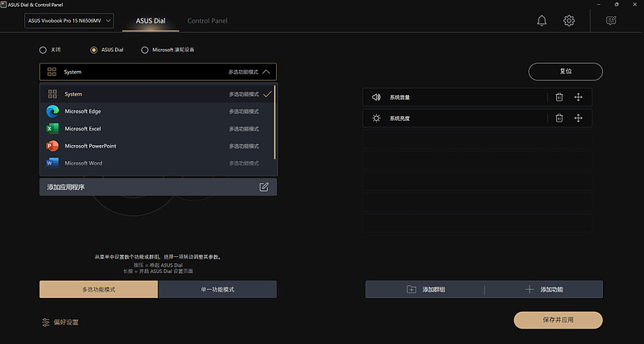The image size is (644, 344).
Task: Click the 偏好设置 sliders icon
Action: (46, 322)
